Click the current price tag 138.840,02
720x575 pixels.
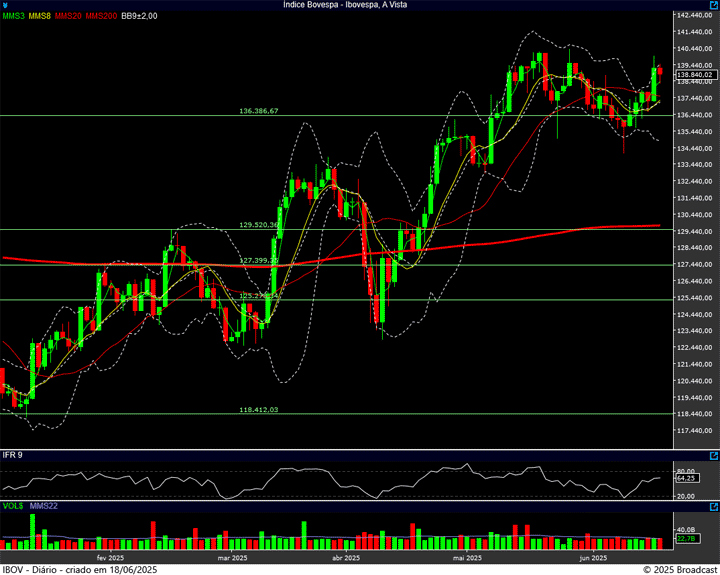point(694,75)
